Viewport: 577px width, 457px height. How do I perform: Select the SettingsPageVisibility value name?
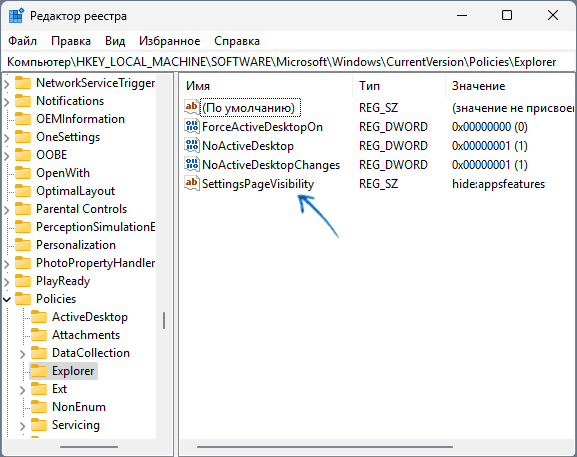(258, 184)
